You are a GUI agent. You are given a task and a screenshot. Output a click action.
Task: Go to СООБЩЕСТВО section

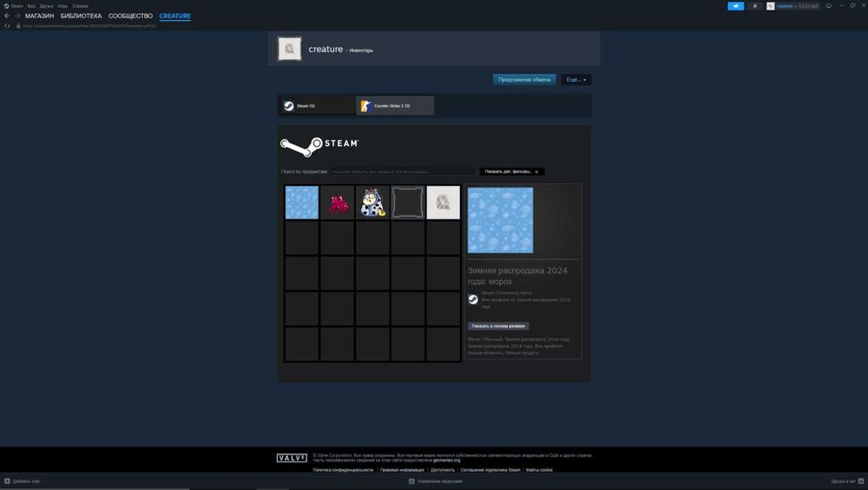point(131,17)
